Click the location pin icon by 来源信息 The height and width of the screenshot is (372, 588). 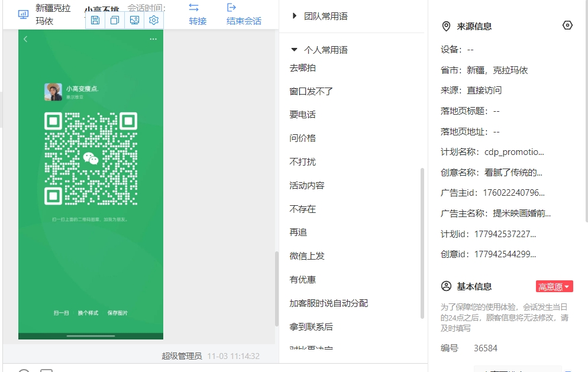[x=446, y=26]
